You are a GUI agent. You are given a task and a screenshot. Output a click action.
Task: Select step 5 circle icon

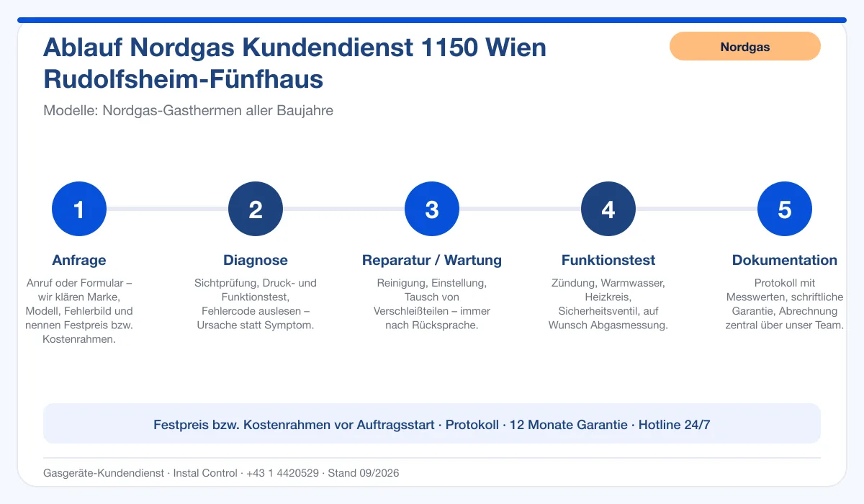tap(785, 210)
